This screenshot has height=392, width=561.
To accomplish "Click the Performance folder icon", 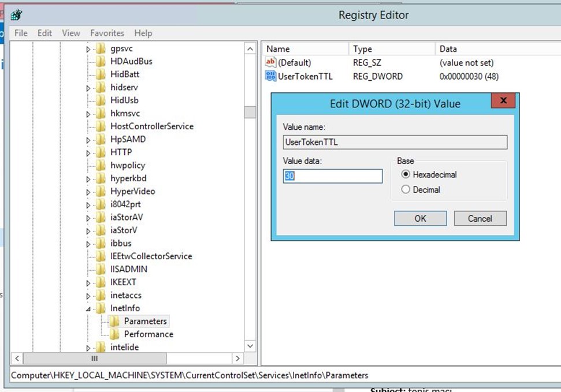I will pyautogui.click(x=114, y=334).
